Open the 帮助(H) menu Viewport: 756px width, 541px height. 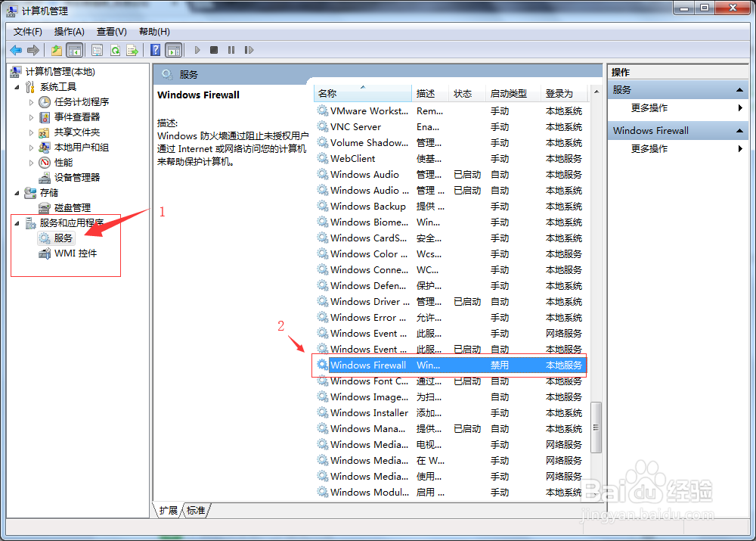pos(154,32)
